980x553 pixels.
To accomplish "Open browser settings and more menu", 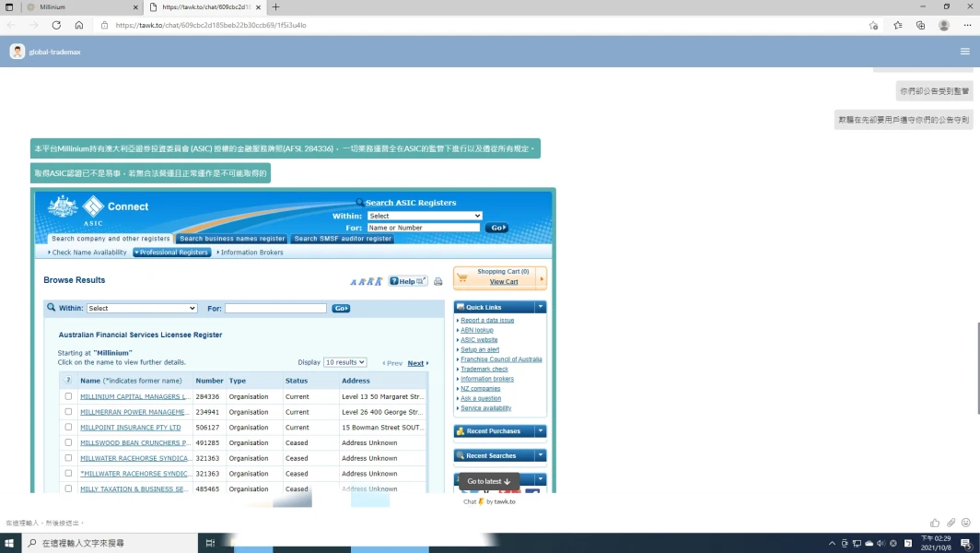I will [967, 25].
